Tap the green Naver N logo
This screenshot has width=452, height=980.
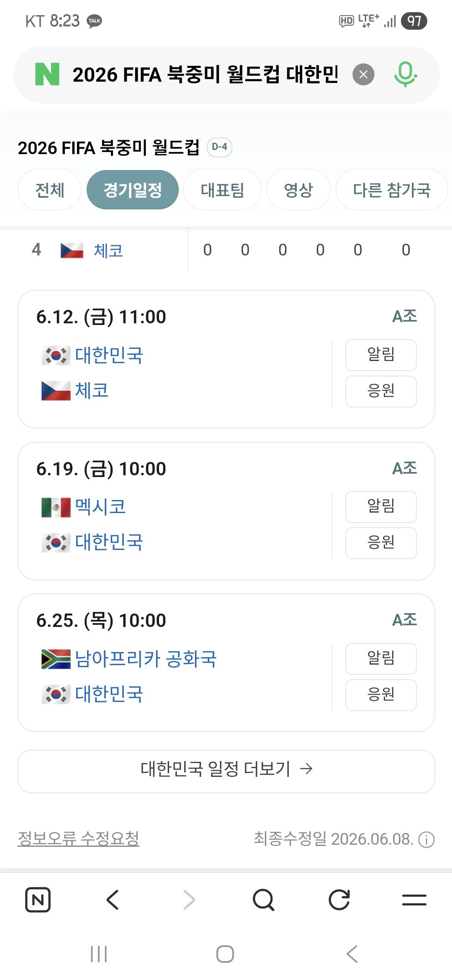(47, 75)
